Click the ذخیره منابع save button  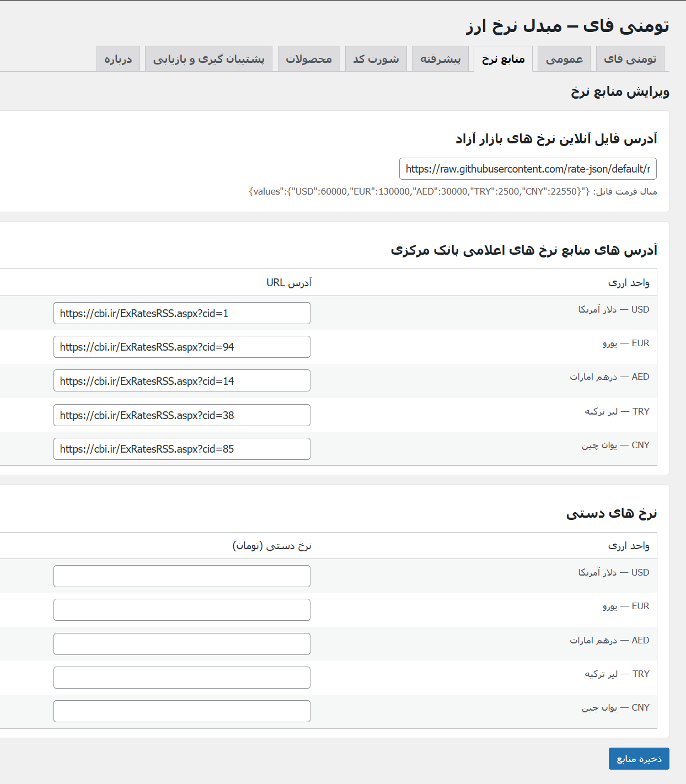[639, 759]
